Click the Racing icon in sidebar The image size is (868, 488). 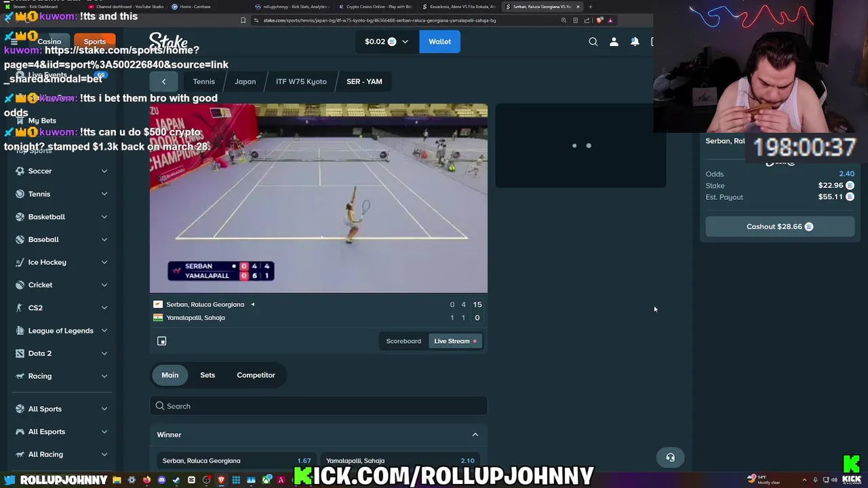20,376
